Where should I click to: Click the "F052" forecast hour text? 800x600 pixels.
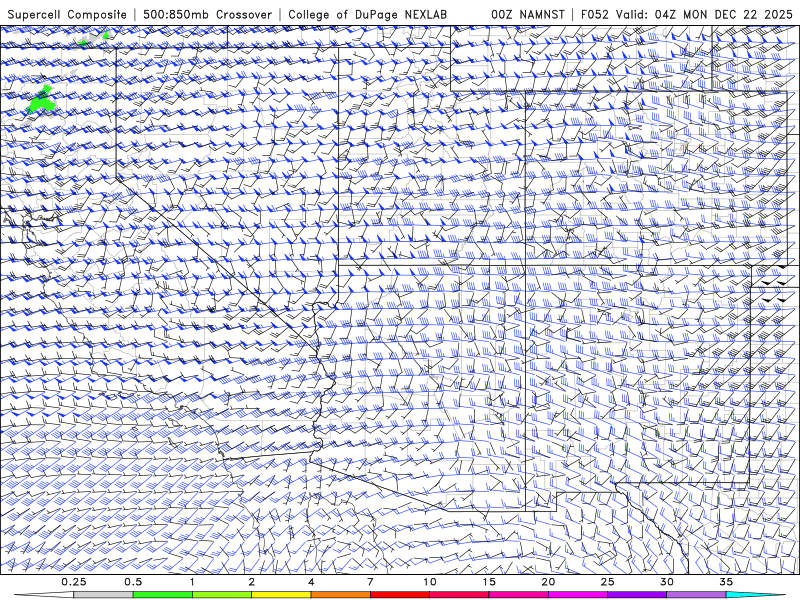click(x=594, y=14)
